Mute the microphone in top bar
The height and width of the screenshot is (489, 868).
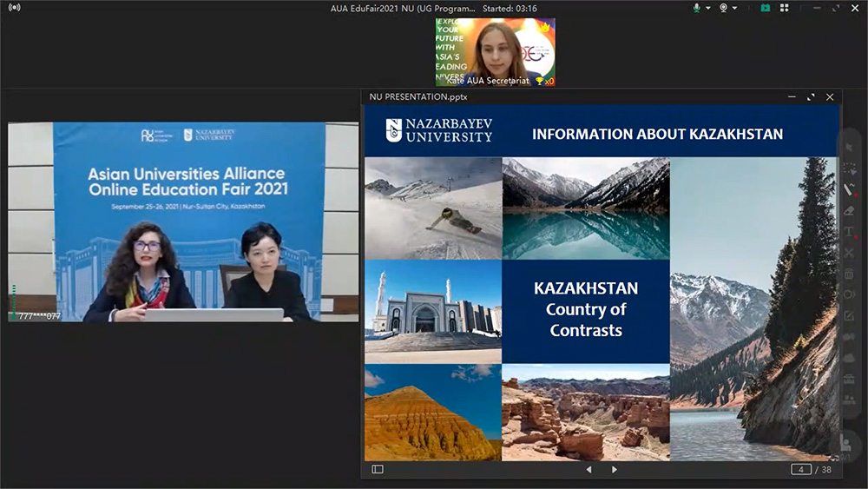[x=696, y=8]
